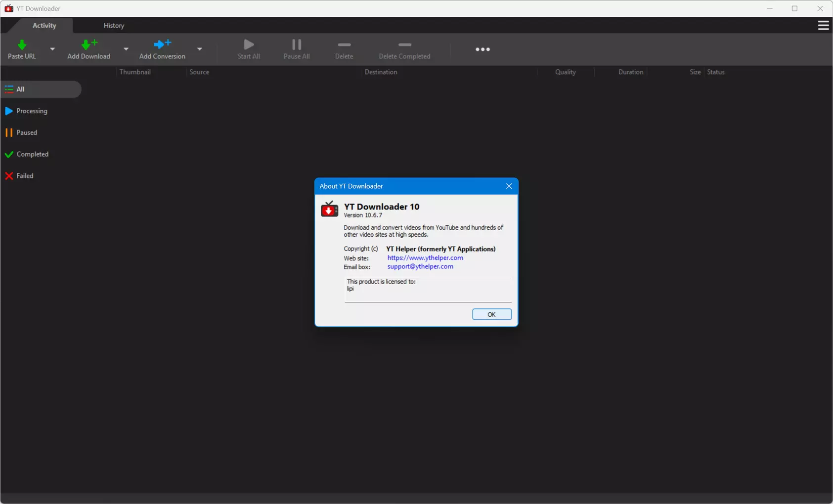Click the Duration column header

tap(630, 72)
